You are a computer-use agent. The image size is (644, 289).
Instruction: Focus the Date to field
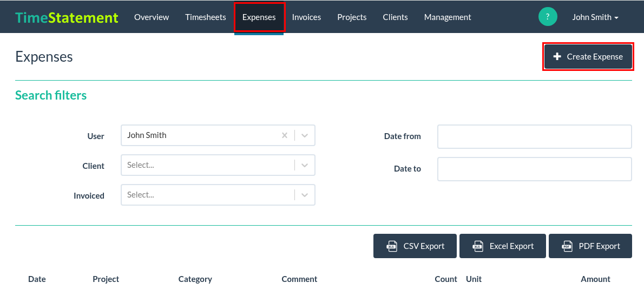pos(534,169)
